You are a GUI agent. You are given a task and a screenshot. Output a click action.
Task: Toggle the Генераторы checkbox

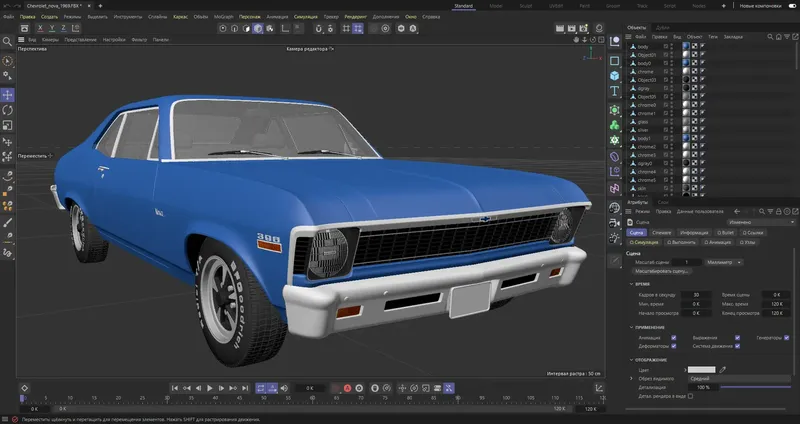[786, 338]
